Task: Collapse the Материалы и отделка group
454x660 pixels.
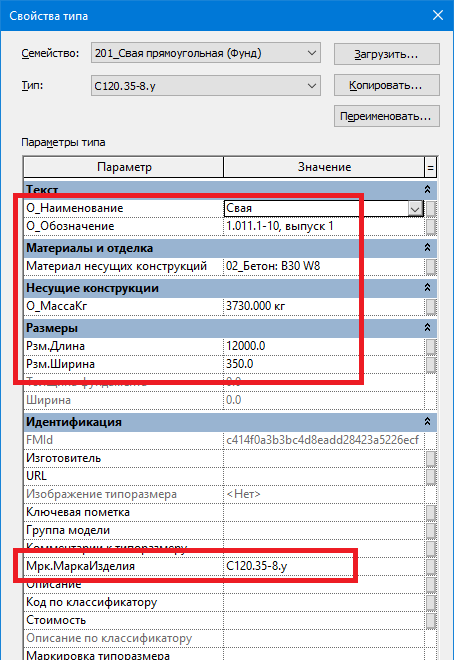Action: coord(427,248)
